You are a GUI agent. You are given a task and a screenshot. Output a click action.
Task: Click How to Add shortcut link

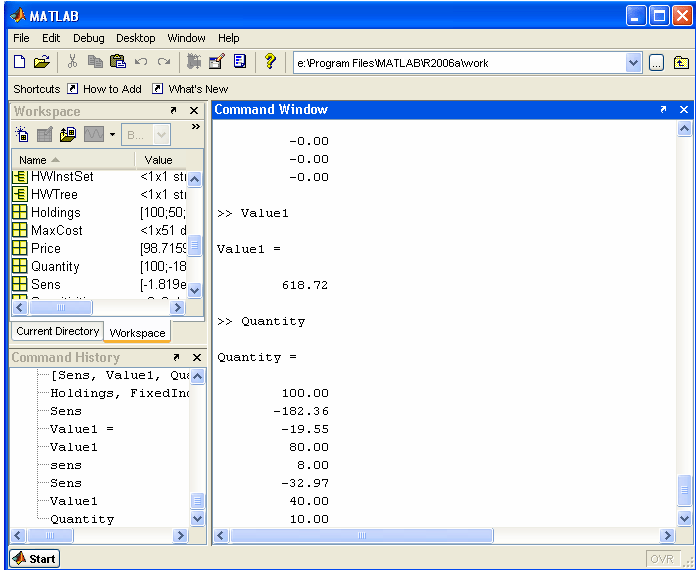point(112,89)
